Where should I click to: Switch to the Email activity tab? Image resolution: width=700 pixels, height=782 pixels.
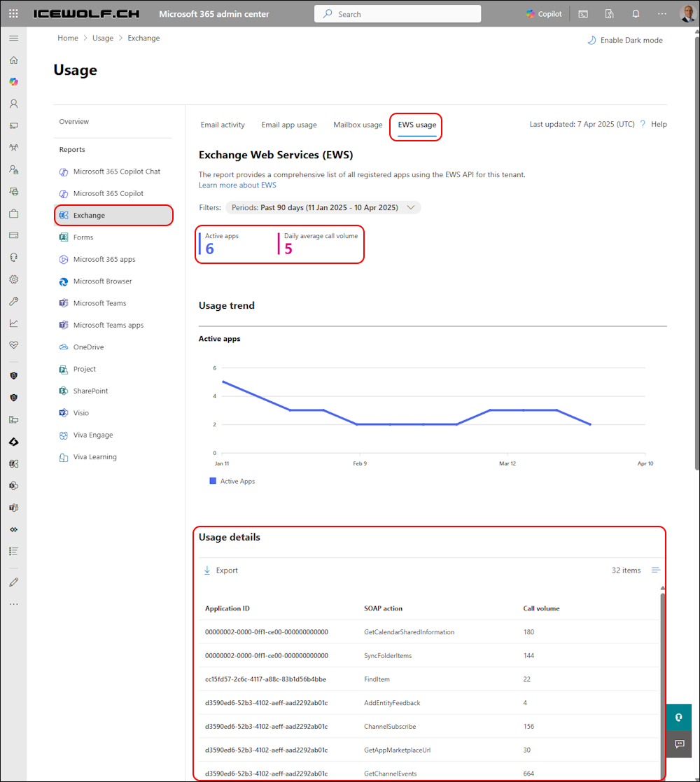coord(223,125)
